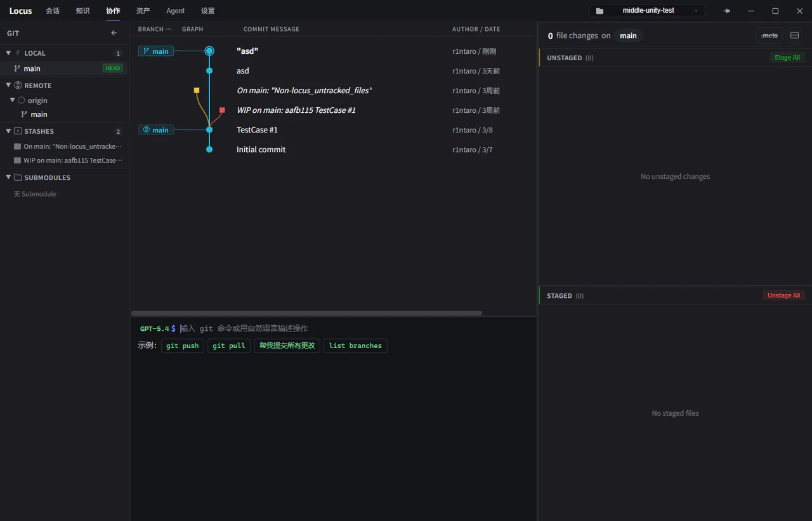Open the middle-unity-test project dropdown
The image size is (812, 521).
pos(695,10)
